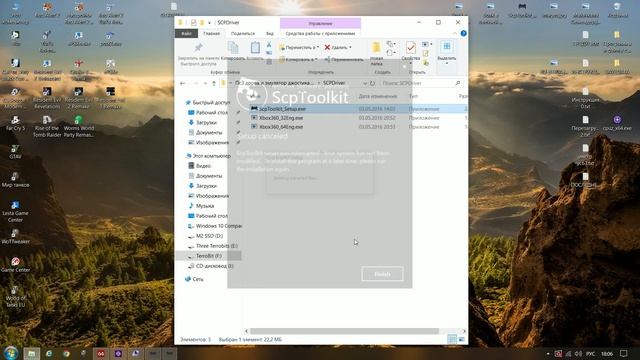Click the red X Удалить button
The image size is (640, 360).
point(338,47)
